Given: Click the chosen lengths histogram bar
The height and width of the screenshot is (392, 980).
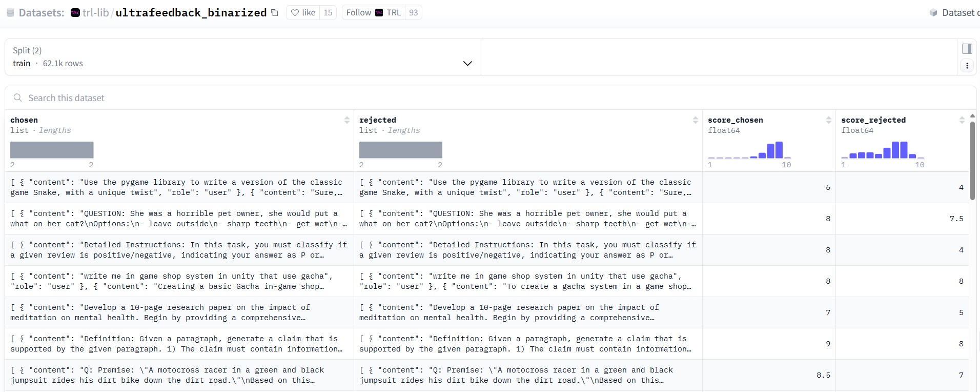Looking at the screenshot, I should pyautogui.click(x=52, y=150).
